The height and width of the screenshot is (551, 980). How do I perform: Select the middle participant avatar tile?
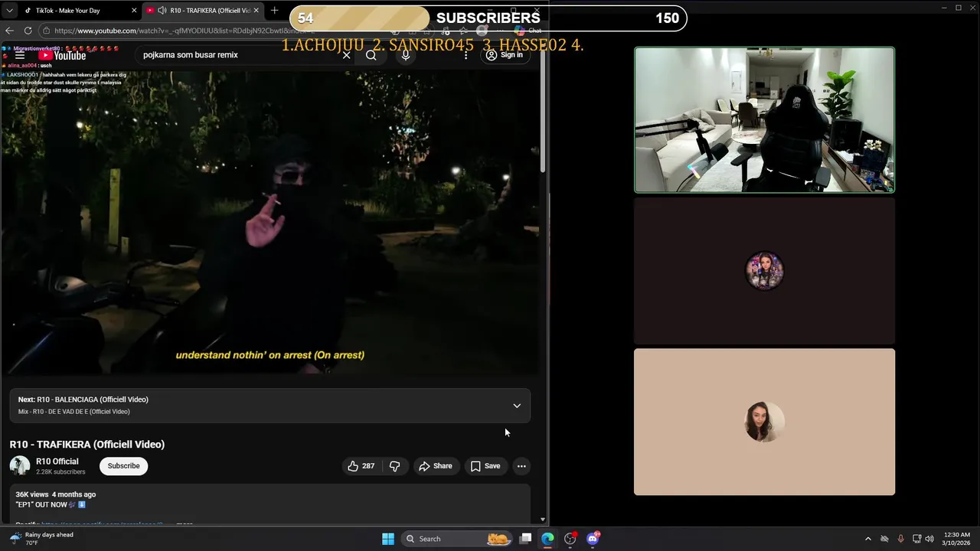click(764, 271)
